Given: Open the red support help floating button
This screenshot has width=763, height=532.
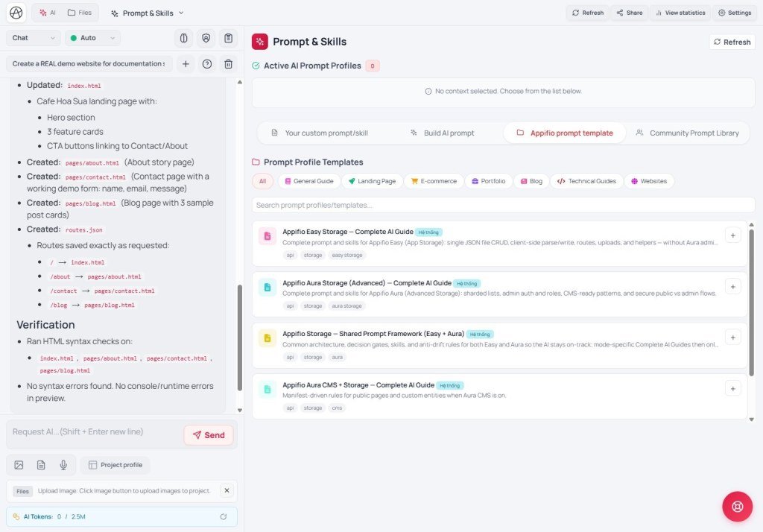Looking at the screenshot, I should [x=737, y=507].
